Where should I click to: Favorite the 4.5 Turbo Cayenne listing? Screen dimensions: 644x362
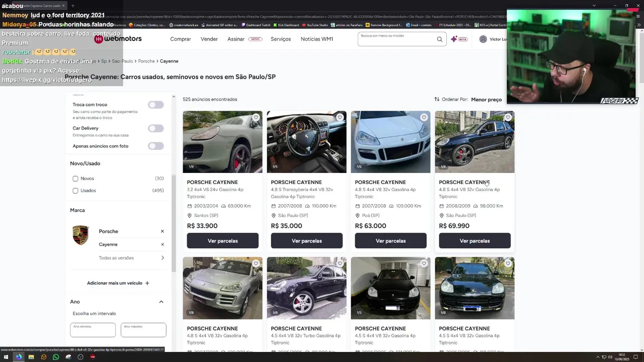(x=340, y=263)
